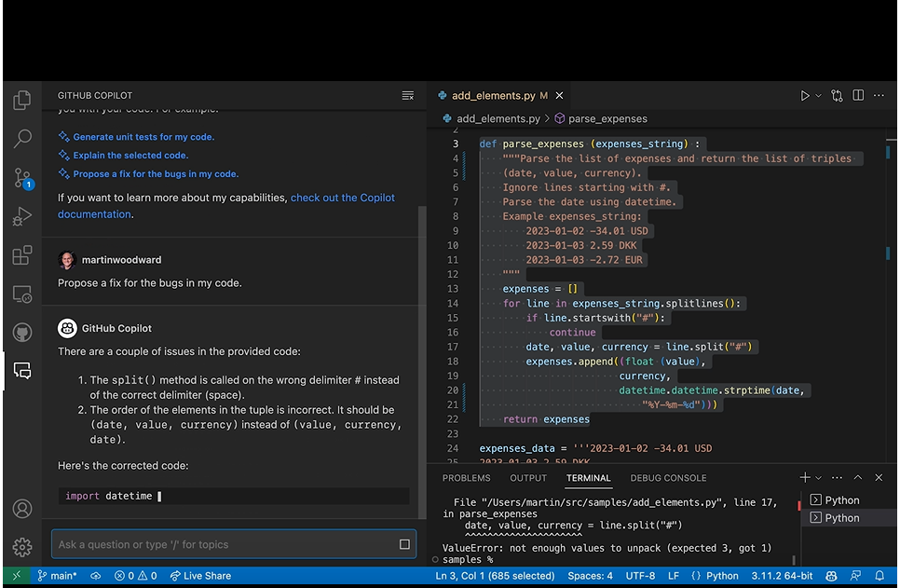The width and height of the screenshot is (900, 588).
Task: Create a new terminal with plus icon
Action: pyautogui.click(x=805, y=477)
